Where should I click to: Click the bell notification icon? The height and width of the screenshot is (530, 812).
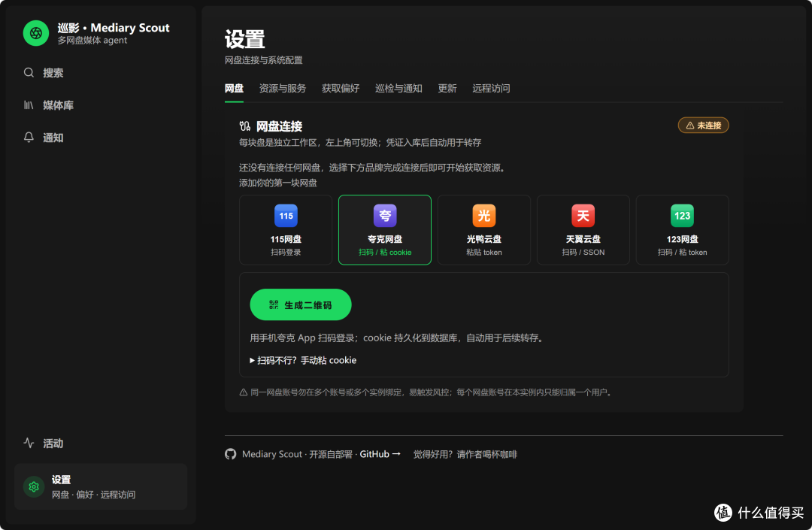tap(29, 137)
